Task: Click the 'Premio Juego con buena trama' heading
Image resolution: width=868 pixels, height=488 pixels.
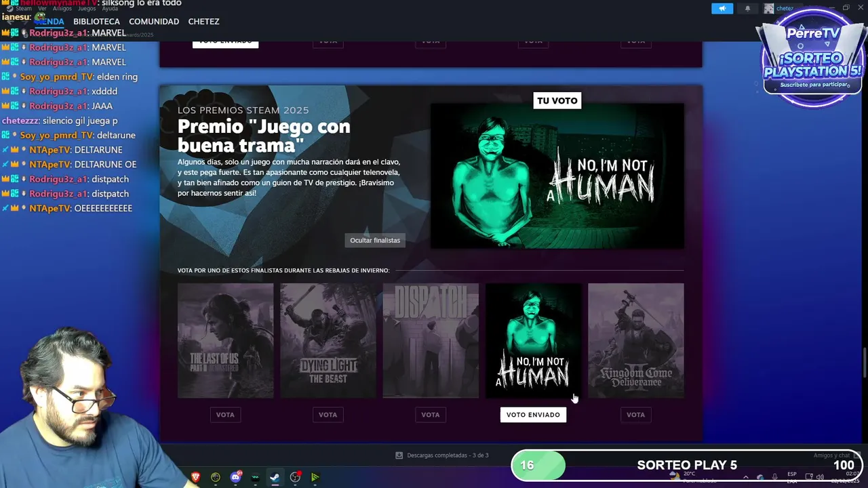Action: [264, 136]
